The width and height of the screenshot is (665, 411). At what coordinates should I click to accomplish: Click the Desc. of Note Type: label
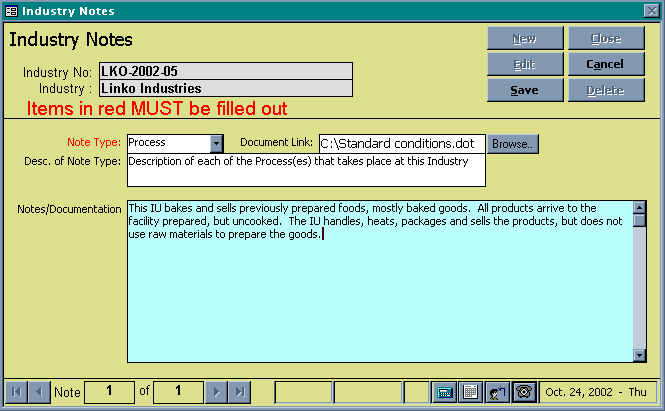(73, 161)
